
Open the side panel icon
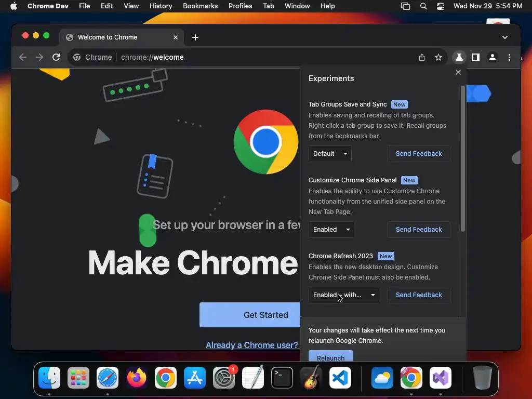pos(476,57)
